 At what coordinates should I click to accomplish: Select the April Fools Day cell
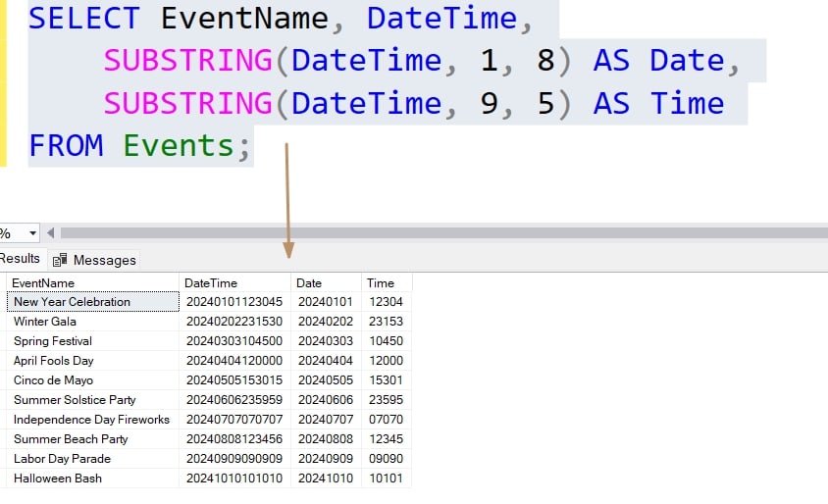(x=93, y=361)
